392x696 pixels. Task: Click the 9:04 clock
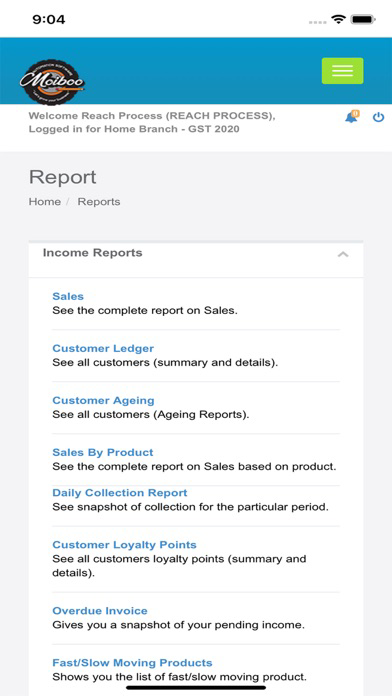49,20
